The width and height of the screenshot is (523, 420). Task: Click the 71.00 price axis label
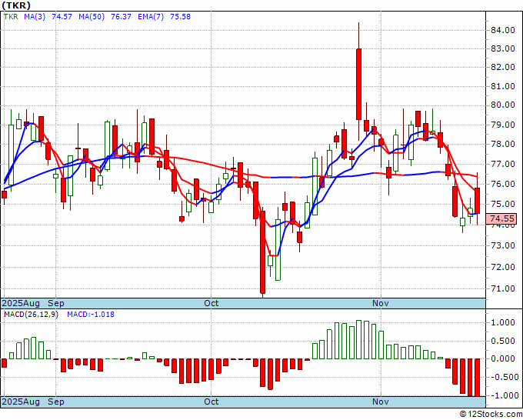(503, 288)
